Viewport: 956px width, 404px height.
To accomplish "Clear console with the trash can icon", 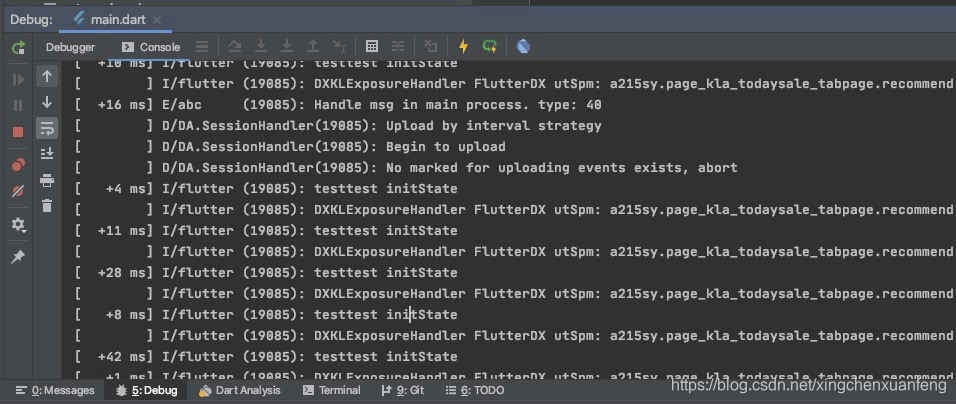I will [47, 206].
